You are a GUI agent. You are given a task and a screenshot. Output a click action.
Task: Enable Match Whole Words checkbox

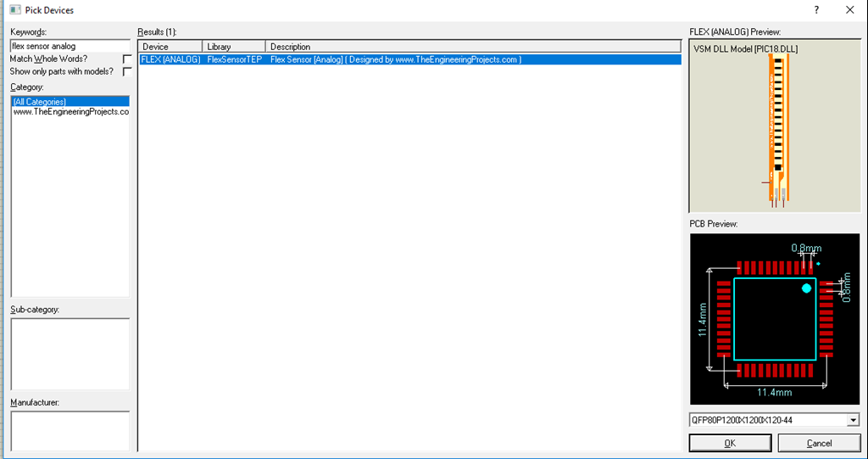[x=127, y=59]
